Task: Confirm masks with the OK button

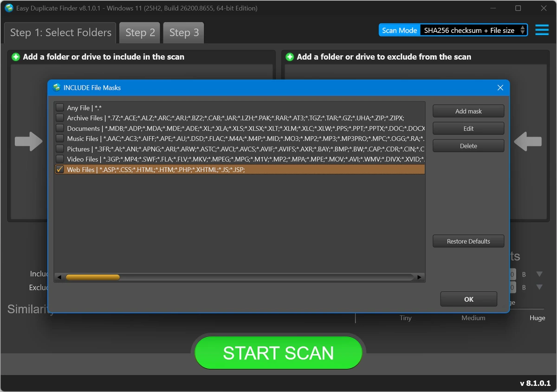Action: (469, 299)
